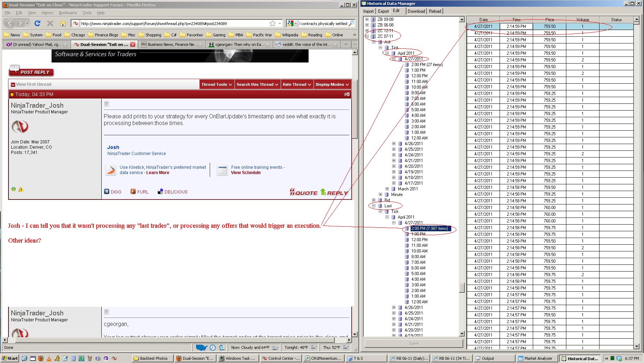Screen dimensions: 644x363
Task: Select the "2:00 PM (27 items)" tree entry
Action: [427, 65]
